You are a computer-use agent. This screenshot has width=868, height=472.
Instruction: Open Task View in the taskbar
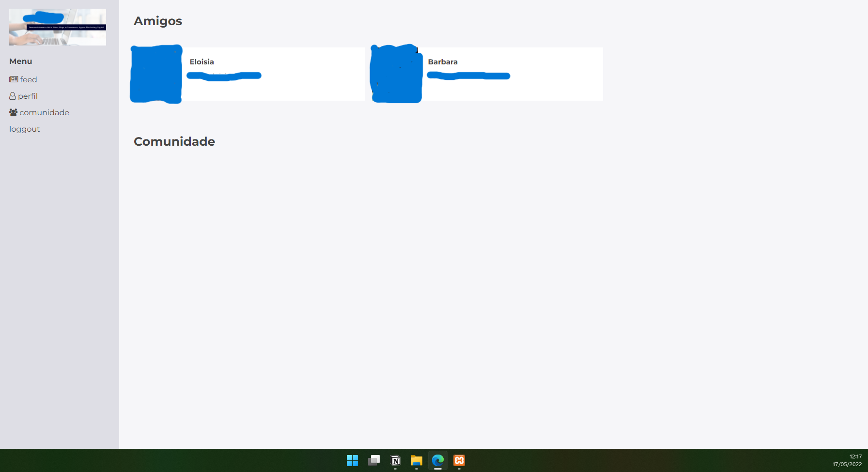(x=374, y=460)
